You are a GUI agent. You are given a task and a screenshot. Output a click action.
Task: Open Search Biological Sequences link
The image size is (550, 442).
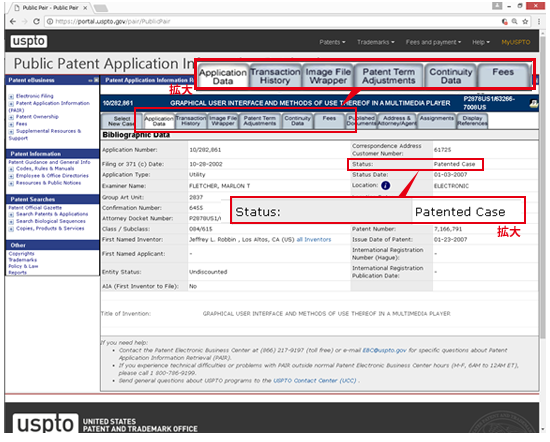(51, 222)
